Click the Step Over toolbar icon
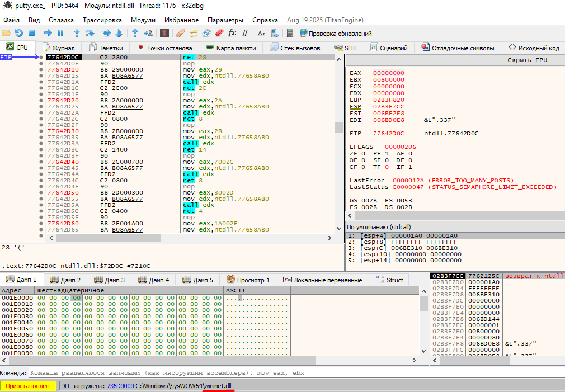Screen dimensions: 565x392 pyautogui.click(x=91, y=33)
